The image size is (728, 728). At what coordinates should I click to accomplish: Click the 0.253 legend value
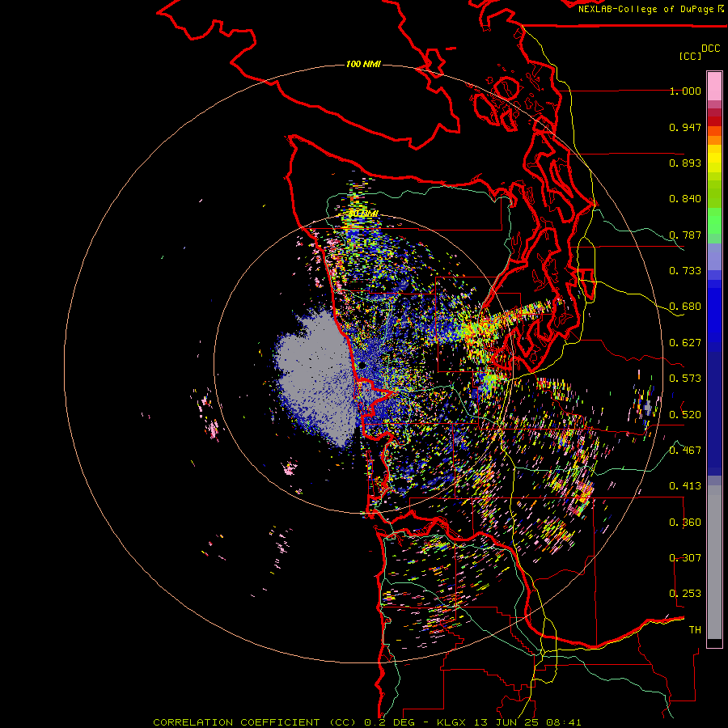tap(685, 594)
